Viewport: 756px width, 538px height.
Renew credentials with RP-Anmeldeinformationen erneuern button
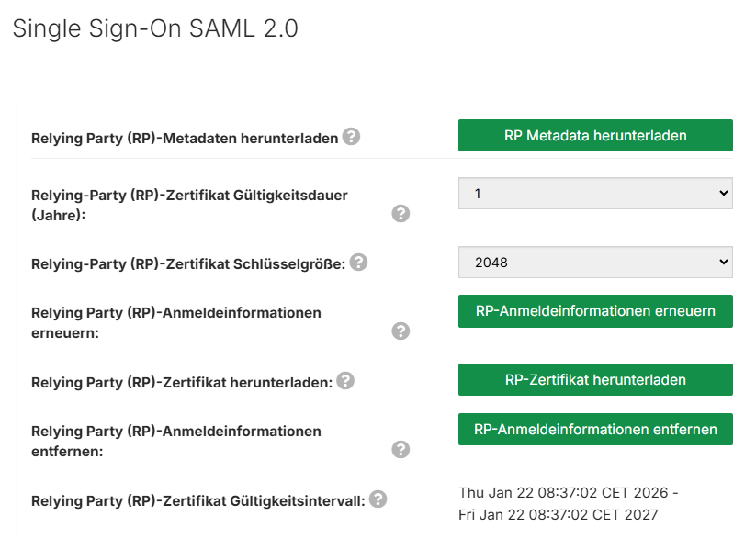(x=595, y=310)
